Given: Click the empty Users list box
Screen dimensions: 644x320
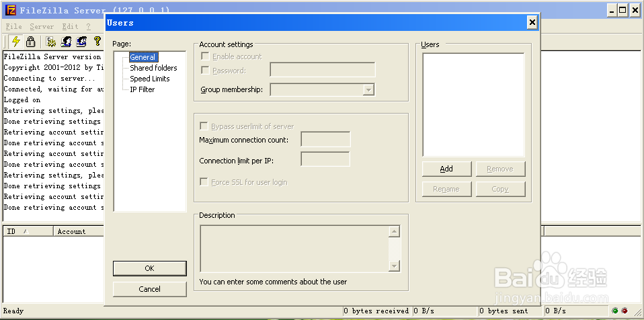Looking at the screenshot, I should pos(473,105).
